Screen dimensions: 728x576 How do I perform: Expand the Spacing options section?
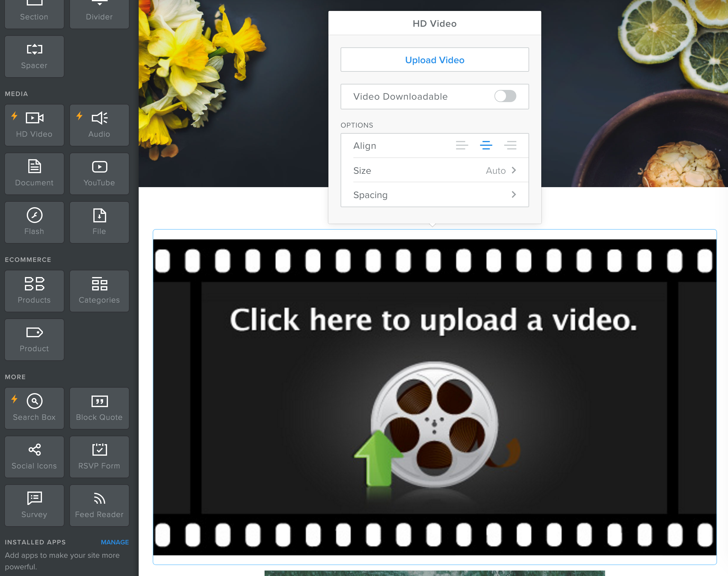click(513, 195)
